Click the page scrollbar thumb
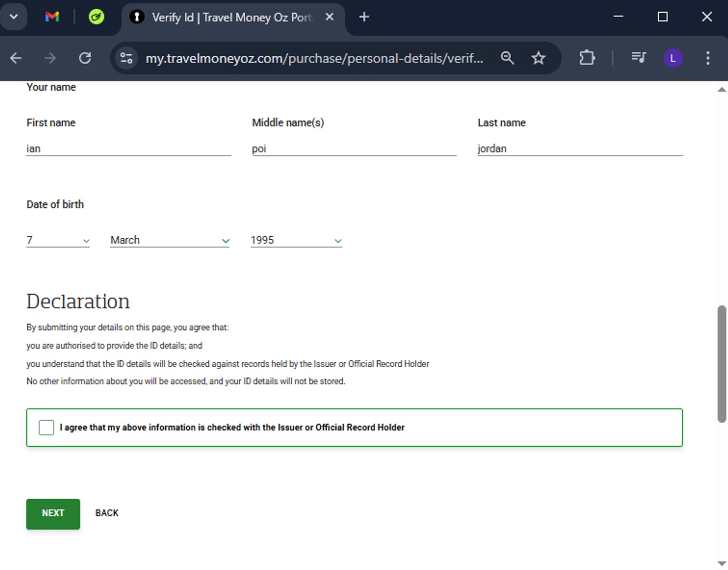This screenshot has width=728, height=570. click(722, 364)
